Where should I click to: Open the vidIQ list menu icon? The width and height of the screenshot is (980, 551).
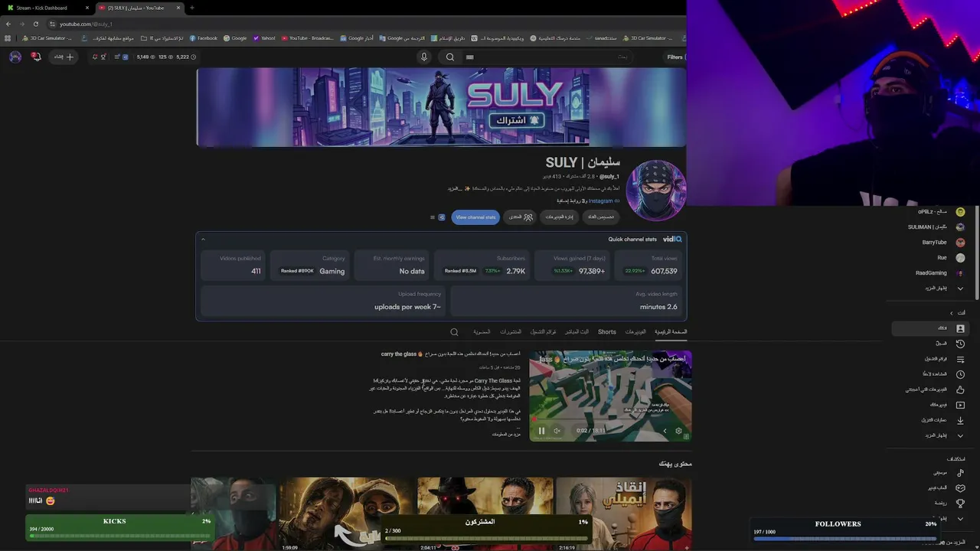pyautogui.click(x=432, y=217)
